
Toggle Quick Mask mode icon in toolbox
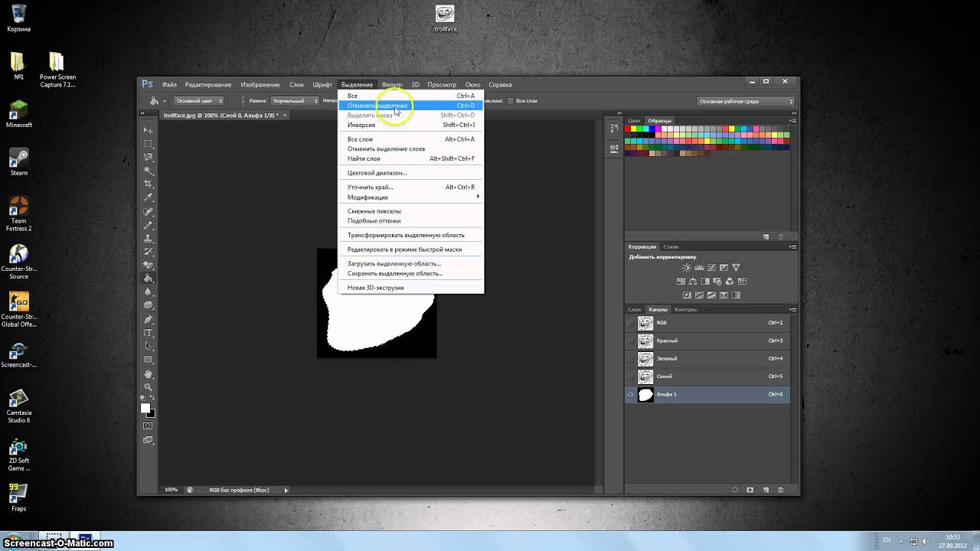(148, 425)
